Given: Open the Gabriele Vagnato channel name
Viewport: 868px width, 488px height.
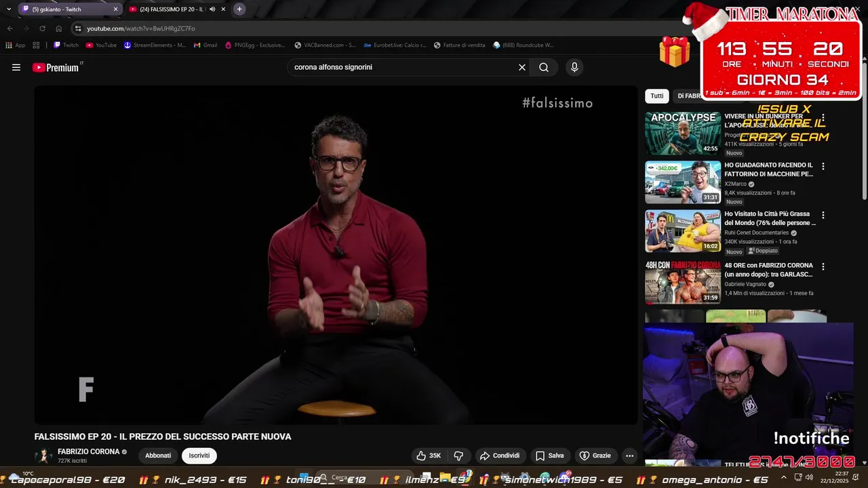Looking at the screenshot, I should 747,284.
